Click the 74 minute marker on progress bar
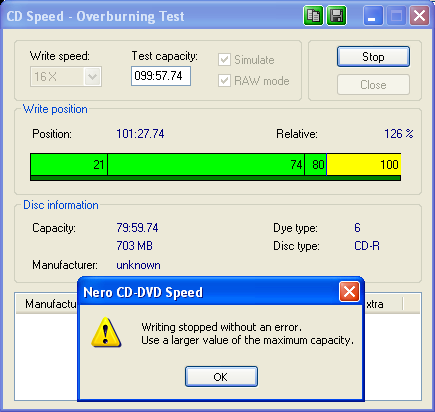Image resolution: width=435 pixels, height=412 pixels. [x=296, y=165]
